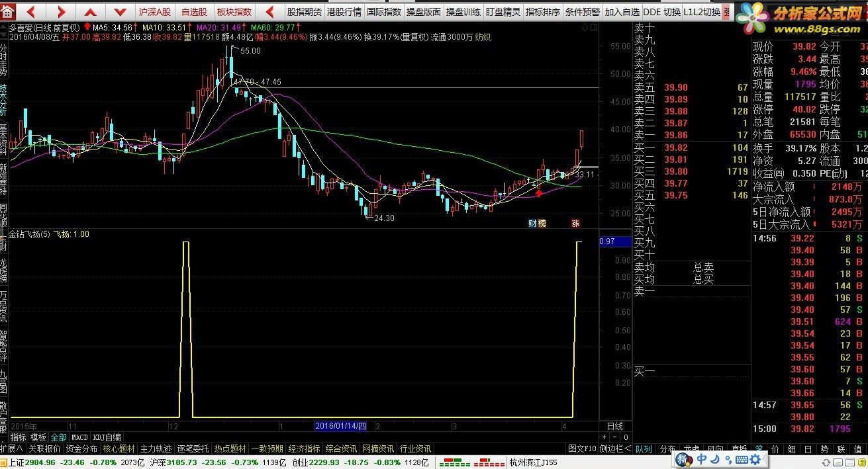Open 国际指数 from the toolbar
868x469 pixels.
pyautogui.click(x=384, y=12)
